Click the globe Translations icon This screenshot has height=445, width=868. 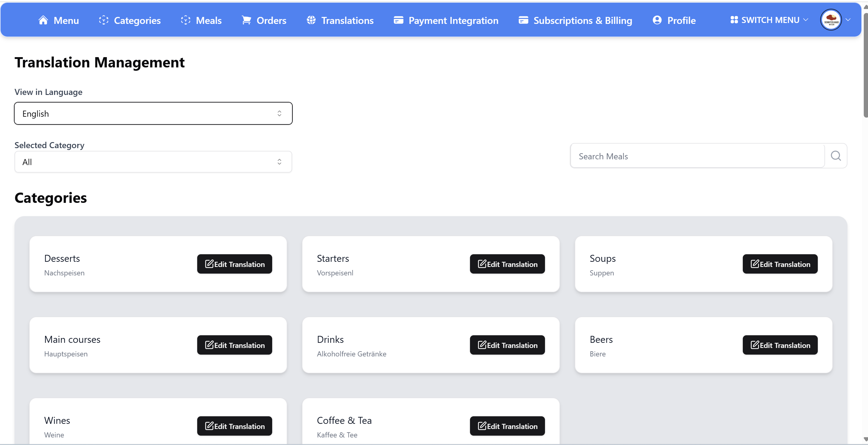[311, 20]
